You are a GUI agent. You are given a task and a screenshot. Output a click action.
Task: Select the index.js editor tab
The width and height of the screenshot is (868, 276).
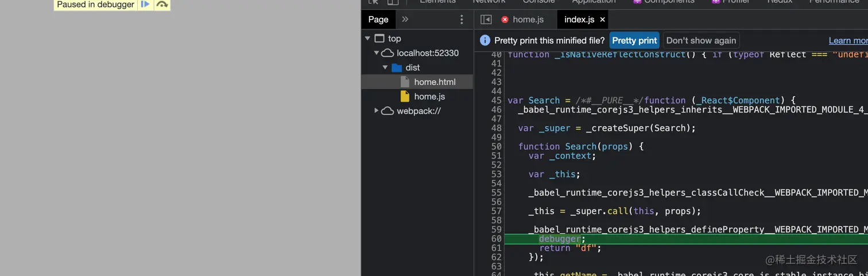click(x=579, y=20)
